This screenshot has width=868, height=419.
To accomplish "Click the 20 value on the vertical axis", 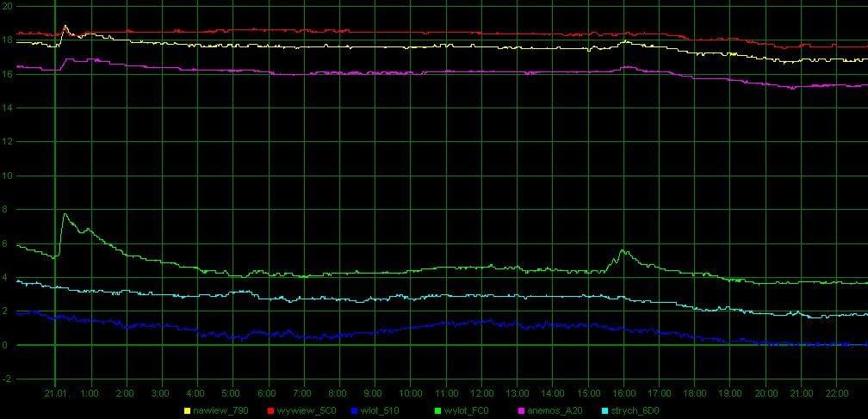I will [8, 6].
